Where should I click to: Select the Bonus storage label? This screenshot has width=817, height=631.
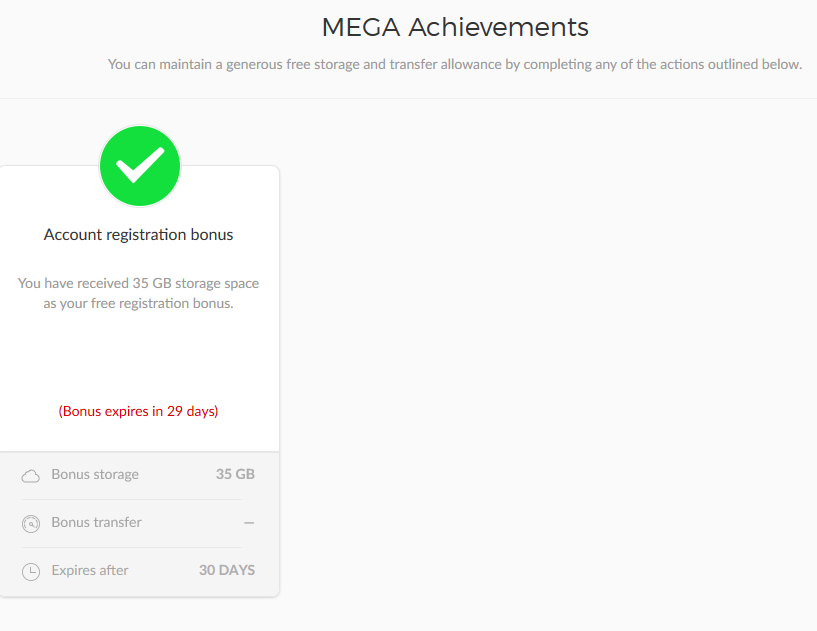(x=95, y=474)
